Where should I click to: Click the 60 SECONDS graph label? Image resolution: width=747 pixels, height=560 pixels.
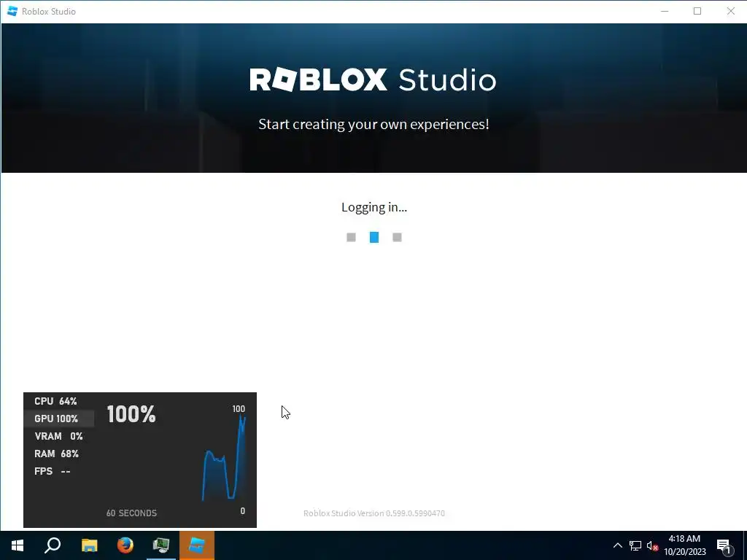pos(131,513)
